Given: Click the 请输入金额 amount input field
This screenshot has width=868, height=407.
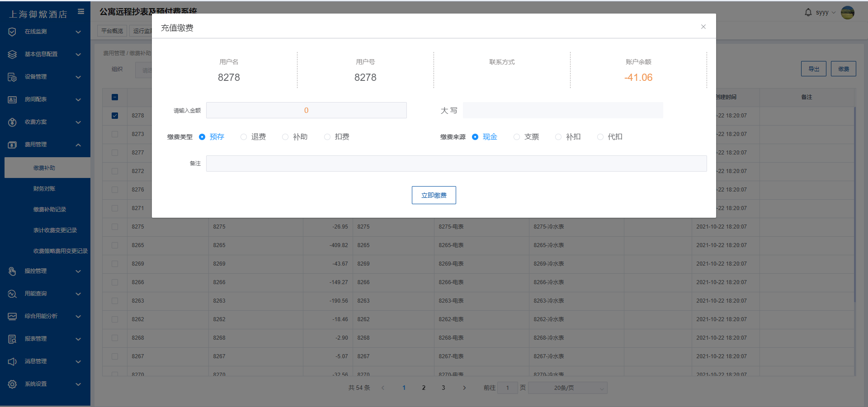Looking at the screenshot, I should tap(306, 110).
